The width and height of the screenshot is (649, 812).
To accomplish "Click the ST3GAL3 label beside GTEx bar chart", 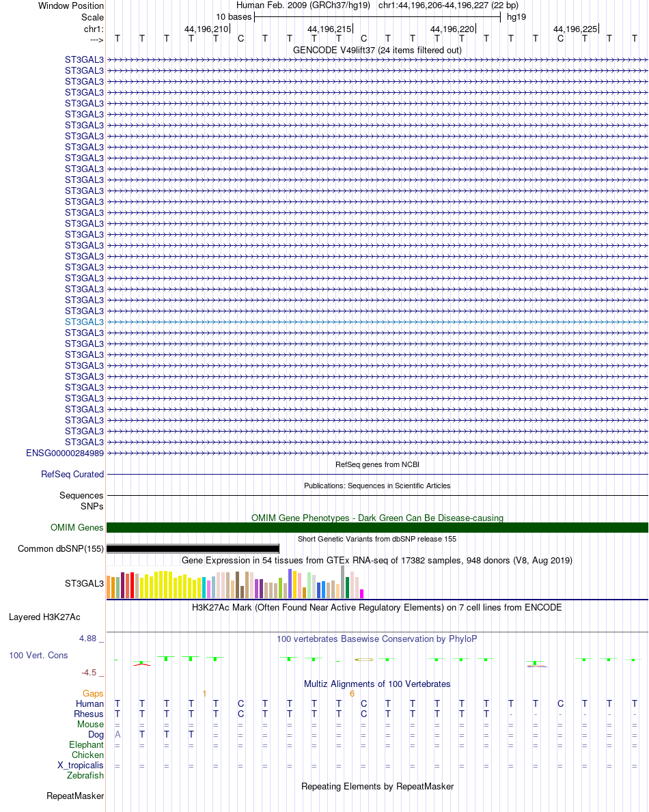I will [x=84, y=584].
